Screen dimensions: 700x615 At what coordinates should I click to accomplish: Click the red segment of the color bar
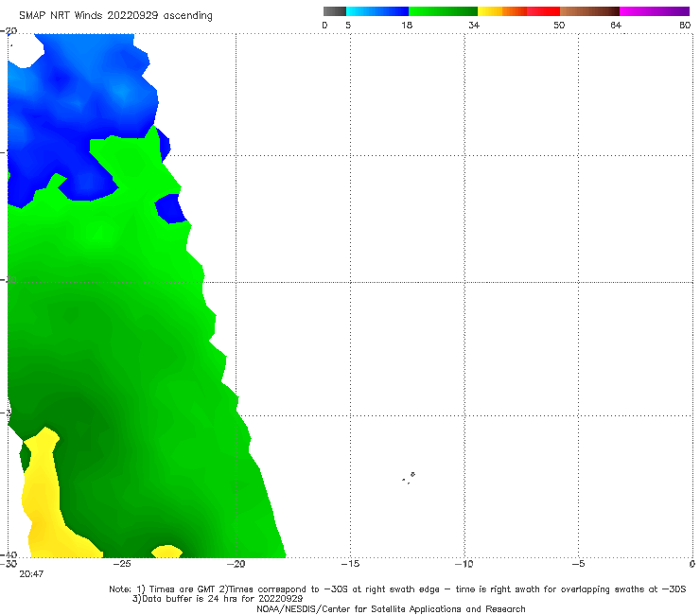543,11
